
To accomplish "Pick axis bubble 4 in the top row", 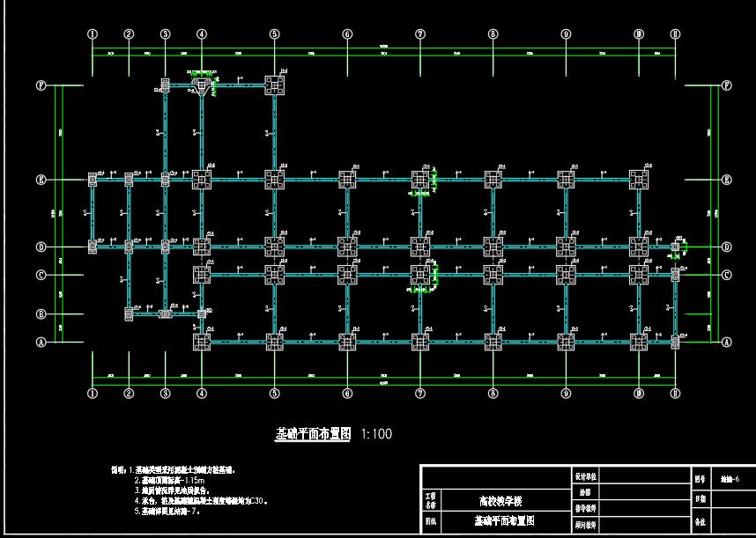I will coord(202,34).
